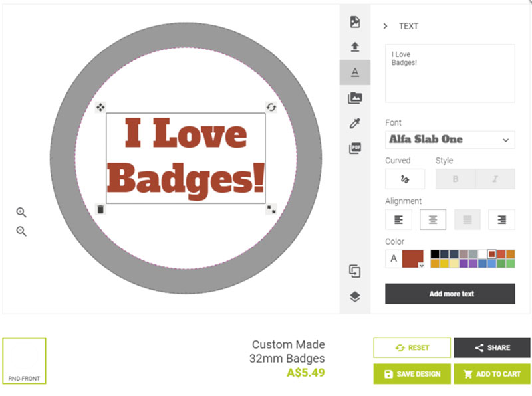Screen dimensions: 532x396
Task: Click the rotate handle on text box
Action: [271, 107]
